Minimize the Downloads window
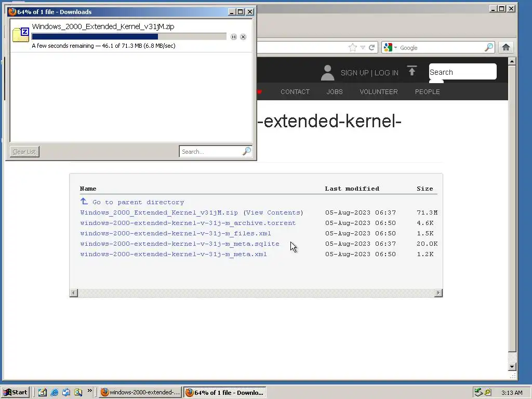This screenshot has width=532, height=399. click(x=232, y=12)
